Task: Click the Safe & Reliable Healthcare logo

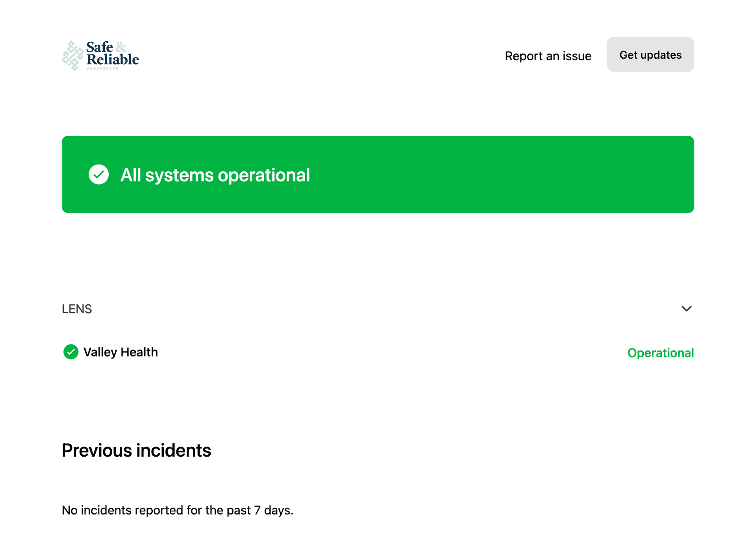Action: tap(100, 56)
